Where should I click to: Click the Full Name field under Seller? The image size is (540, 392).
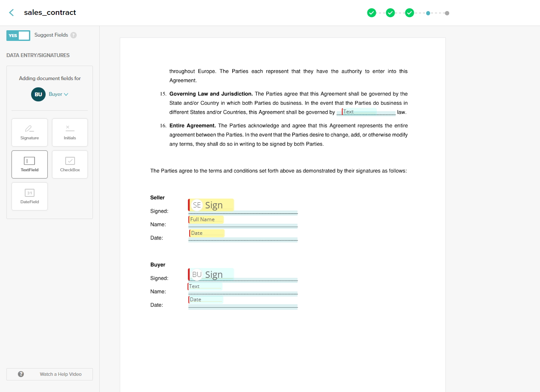click(x=206, y=219)
